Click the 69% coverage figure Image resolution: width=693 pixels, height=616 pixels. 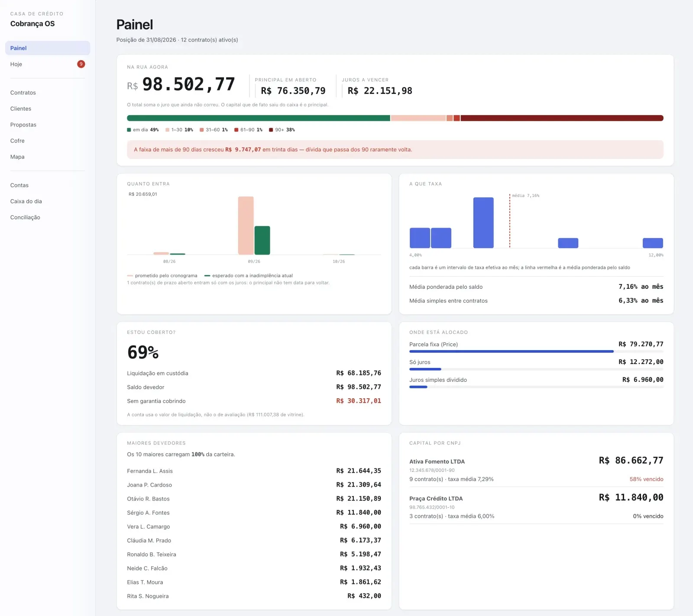click(143, 352)
